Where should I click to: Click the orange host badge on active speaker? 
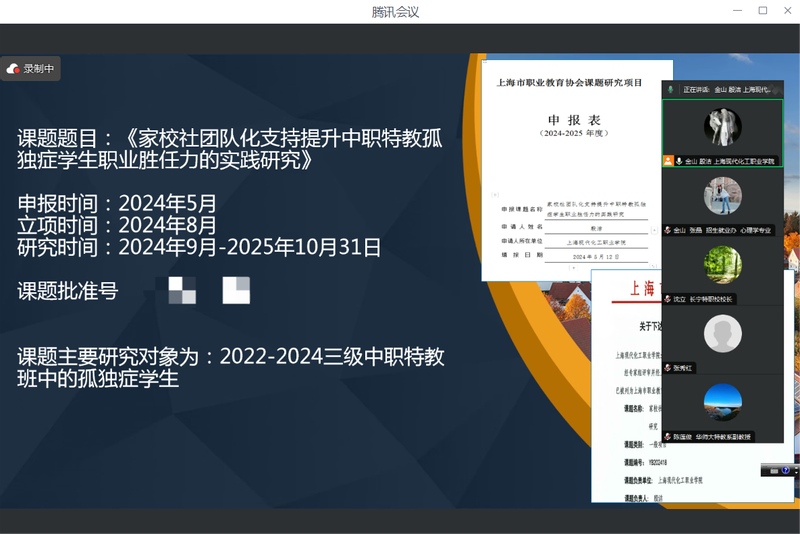(x=668, y=161)
